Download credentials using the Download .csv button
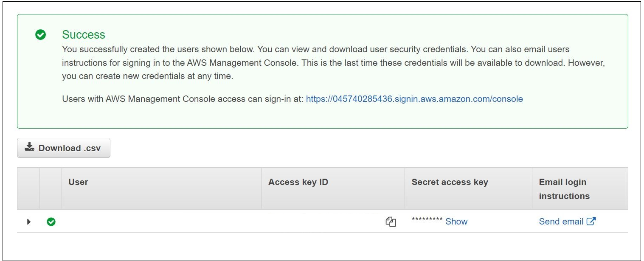The image size is (644, 261). click(63, 148)
